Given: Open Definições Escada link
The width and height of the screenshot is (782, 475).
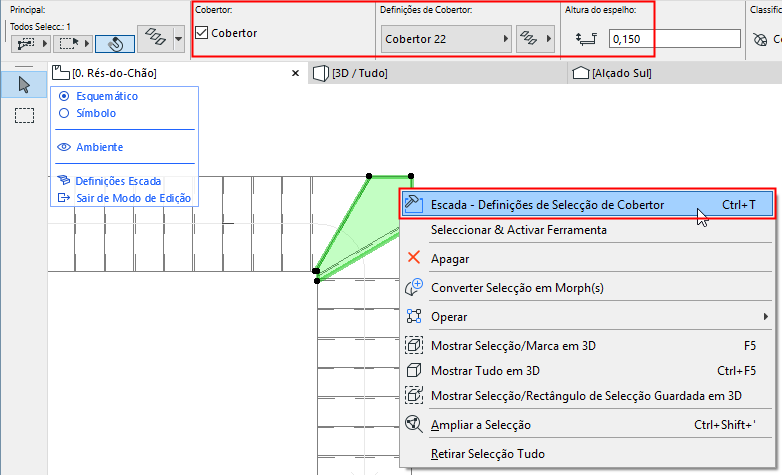Looking at the screenshot, I should 118,181.
